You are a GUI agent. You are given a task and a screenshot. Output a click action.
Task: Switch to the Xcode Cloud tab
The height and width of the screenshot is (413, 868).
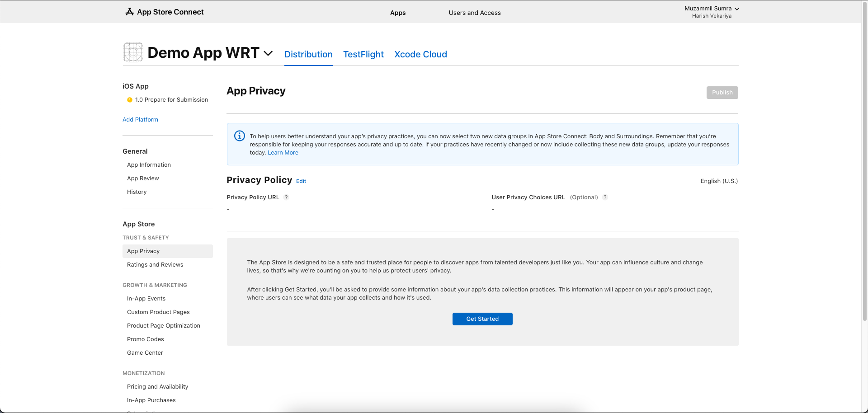[x=420, y=54]
